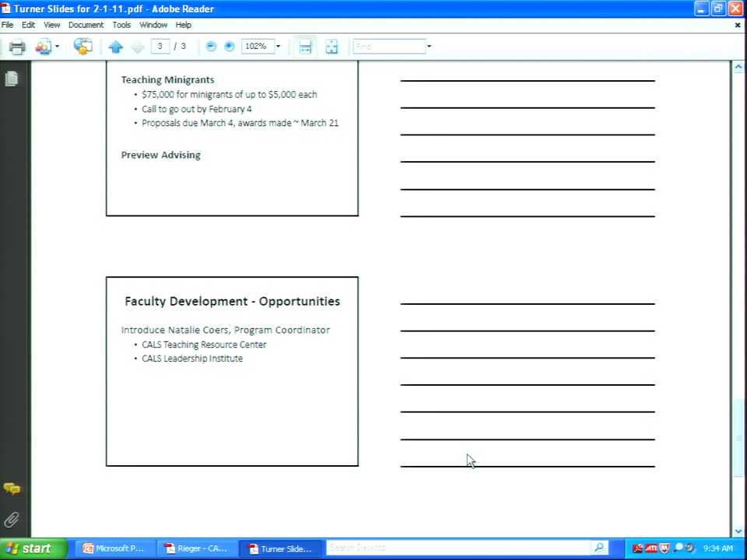The height and width of the screenshot is (560, 747).
Task: Click the 102% zoom value box
Action: [258, 46]
